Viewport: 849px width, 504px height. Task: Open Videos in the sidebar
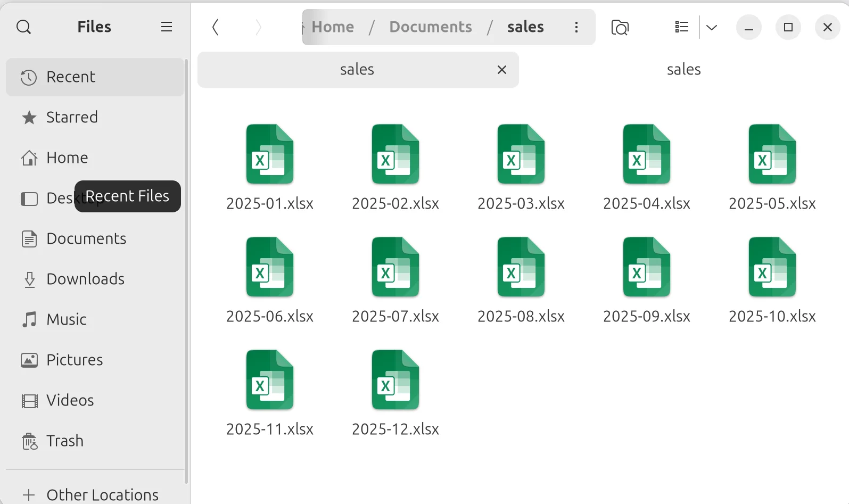point(95,401)
